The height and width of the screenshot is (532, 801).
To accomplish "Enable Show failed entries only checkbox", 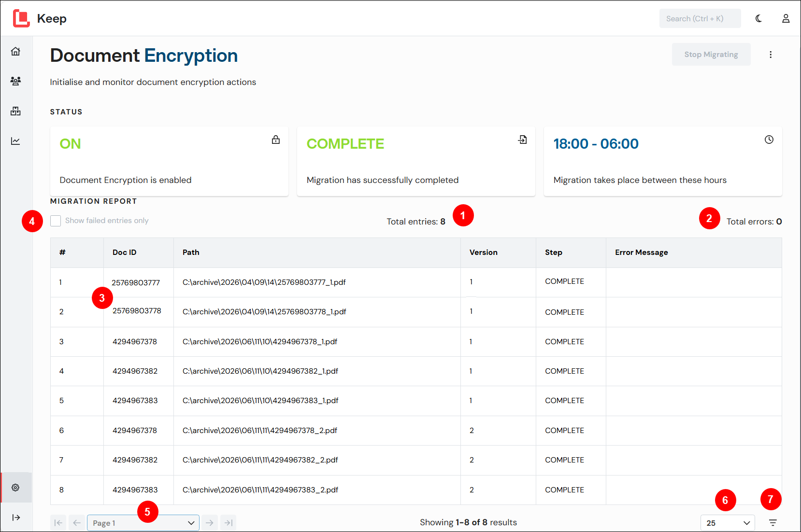I will [x=56, y=221].
